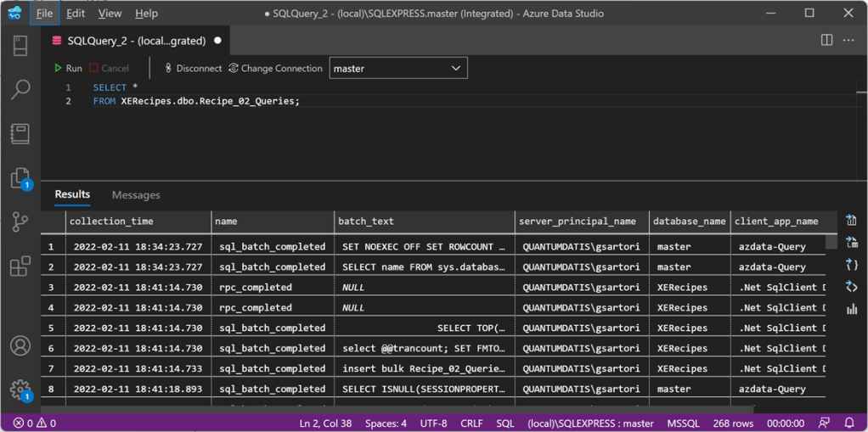This screenshot has height=432, width=868.
Task: Click Change Connection button
Action: click(275, 68)
